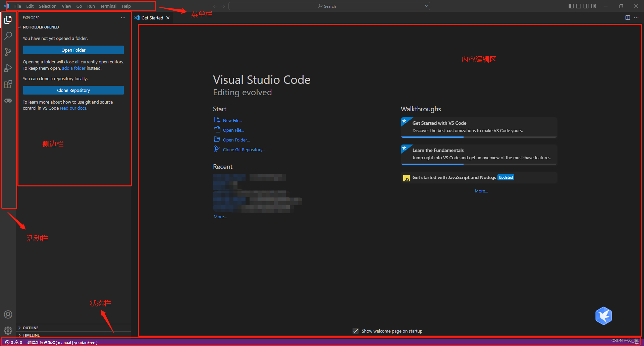Collapse the NO FOLDER OPENED section
This screenshot has height=346, width=644.
41,27
